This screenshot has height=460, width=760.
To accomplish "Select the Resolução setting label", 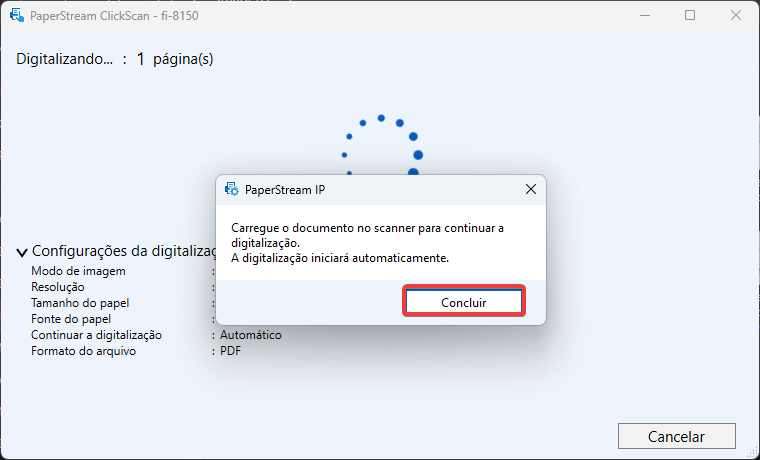I will point(58,287).
